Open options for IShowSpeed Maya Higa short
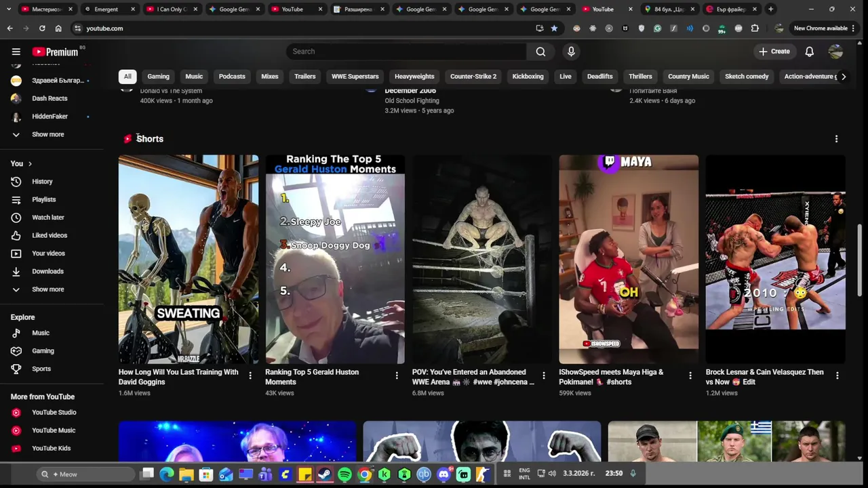The width and height of the screenshot is (868, 488). click(690, 375)
